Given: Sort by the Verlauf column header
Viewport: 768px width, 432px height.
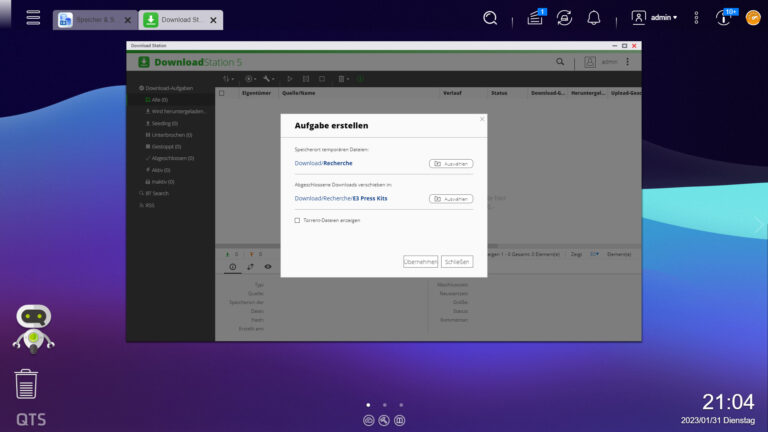Looking at the screenshot, I should pos(452,93).
